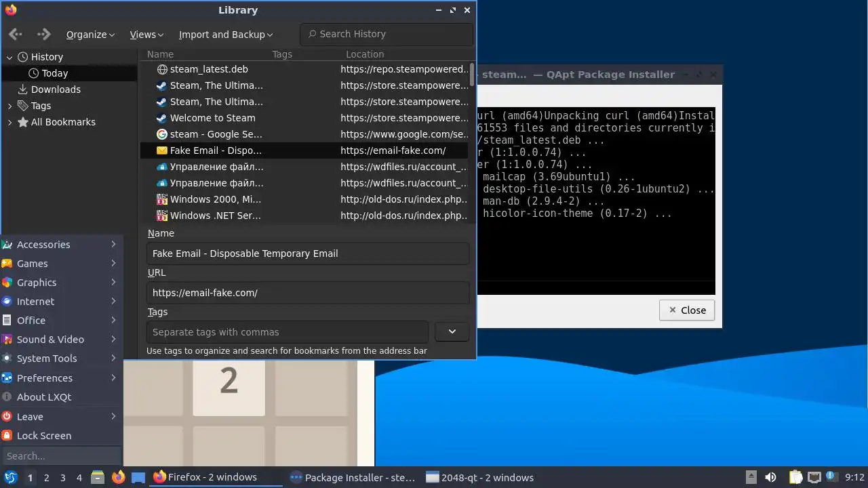Click the Downloads arrow icon in sidebar
Viewport: 868px width, 488px height.
coord(22,89)
